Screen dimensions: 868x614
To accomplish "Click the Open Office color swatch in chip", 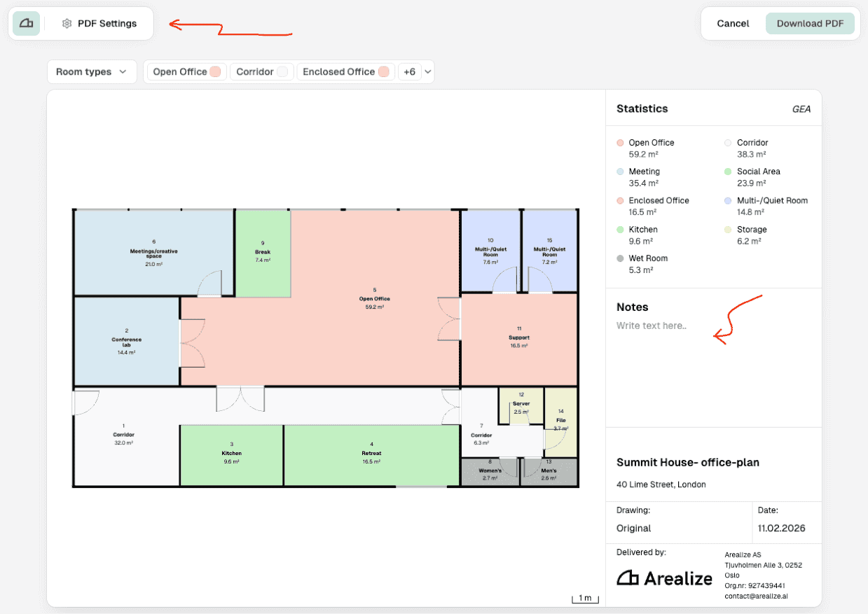I will click(x=216, y=71).
